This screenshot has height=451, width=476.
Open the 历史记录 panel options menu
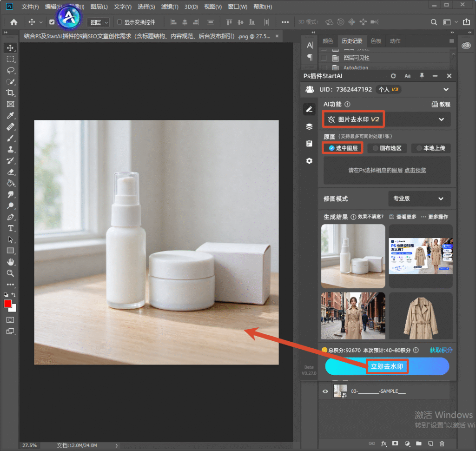pyautogui.click(x=452, y=41)
